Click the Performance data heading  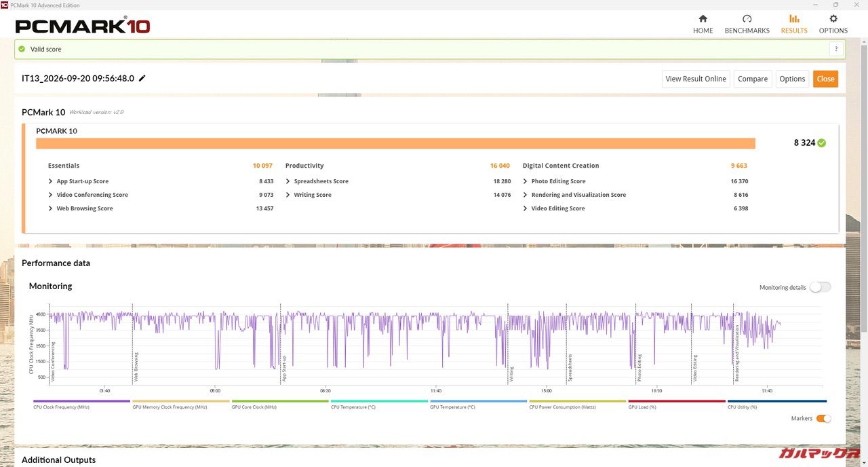tap(56, 263)
